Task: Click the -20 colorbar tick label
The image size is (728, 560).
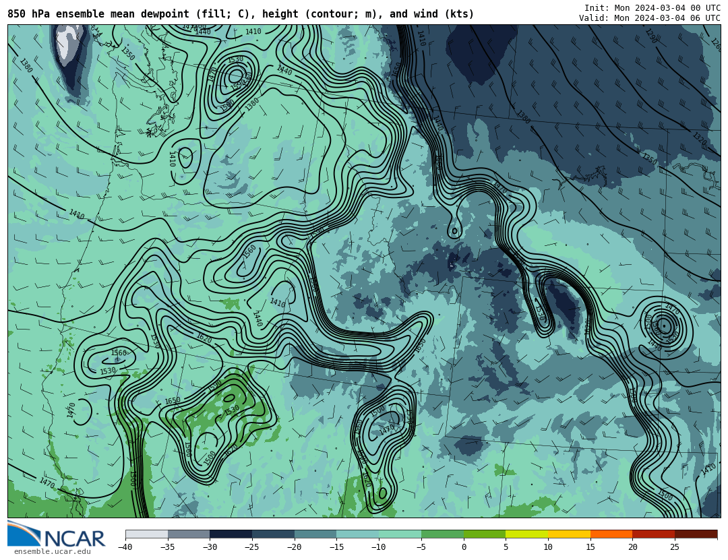Action: [x=295, y=547]
